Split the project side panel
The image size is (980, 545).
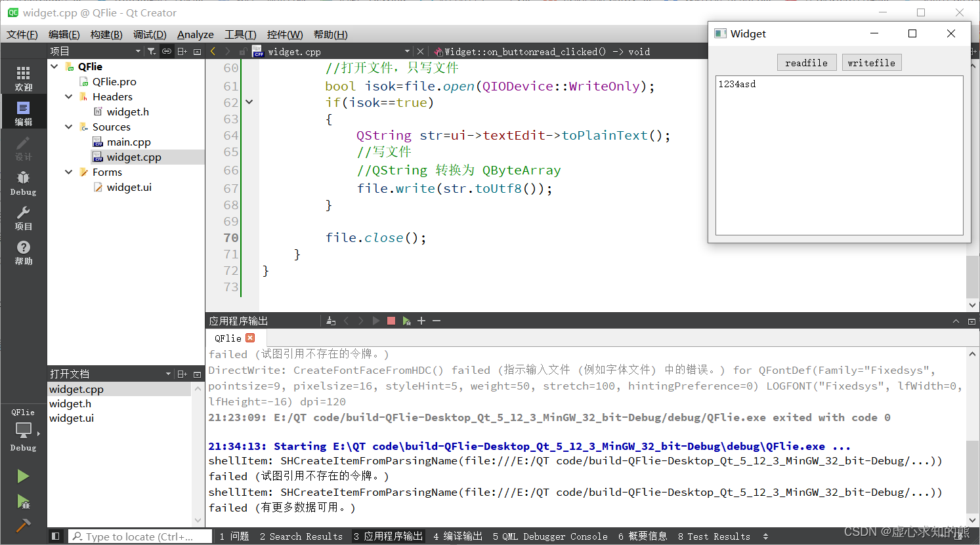pyautogui.click(x=182, y=51)
